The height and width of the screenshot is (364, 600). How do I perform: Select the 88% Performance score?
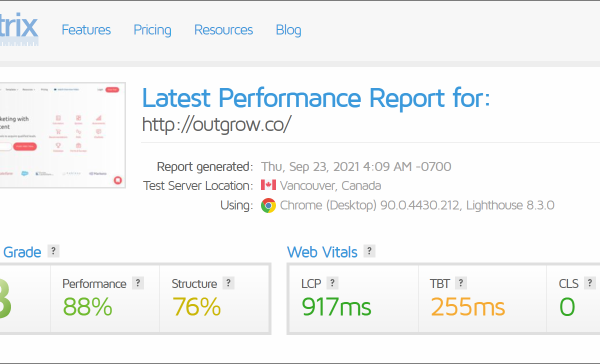click(87, 307)
